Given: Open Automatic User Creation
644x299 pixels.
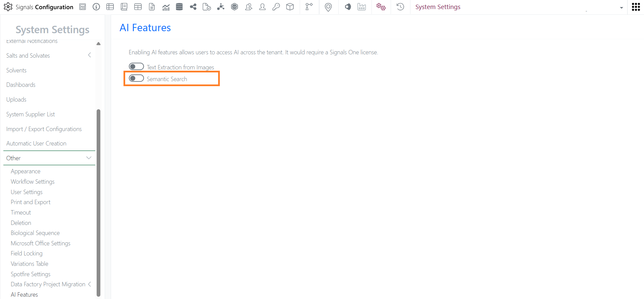Looking at the screenshot, I should tap(36, 143).
